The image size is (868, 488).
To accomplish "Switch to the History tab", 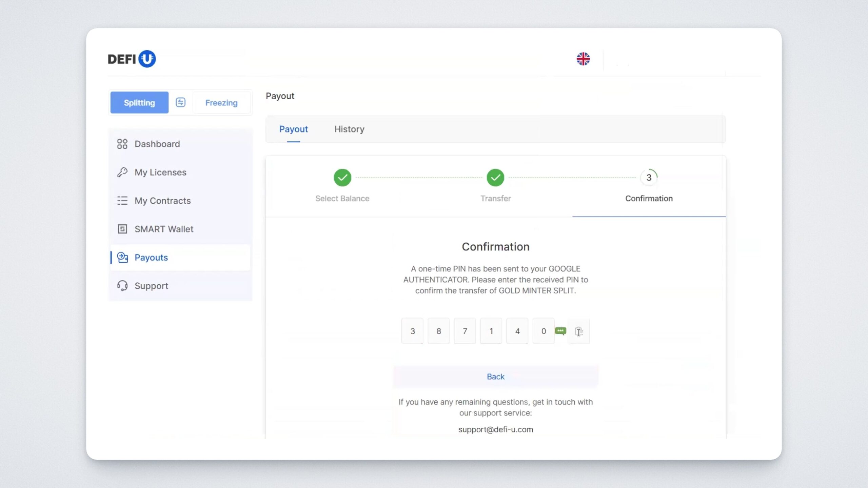I will pyautogui.click(x=349, y=129).
